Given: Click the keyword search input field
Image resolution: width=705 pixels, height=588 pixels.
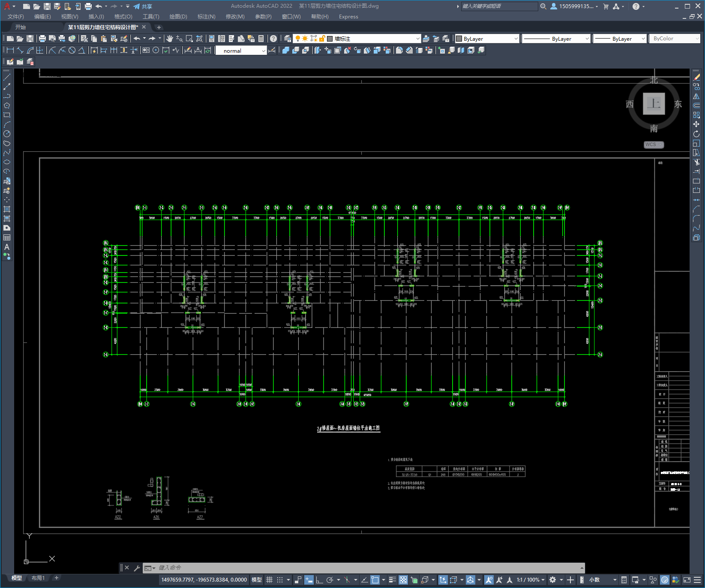Looking at the screenshot, I should [499, 6].
